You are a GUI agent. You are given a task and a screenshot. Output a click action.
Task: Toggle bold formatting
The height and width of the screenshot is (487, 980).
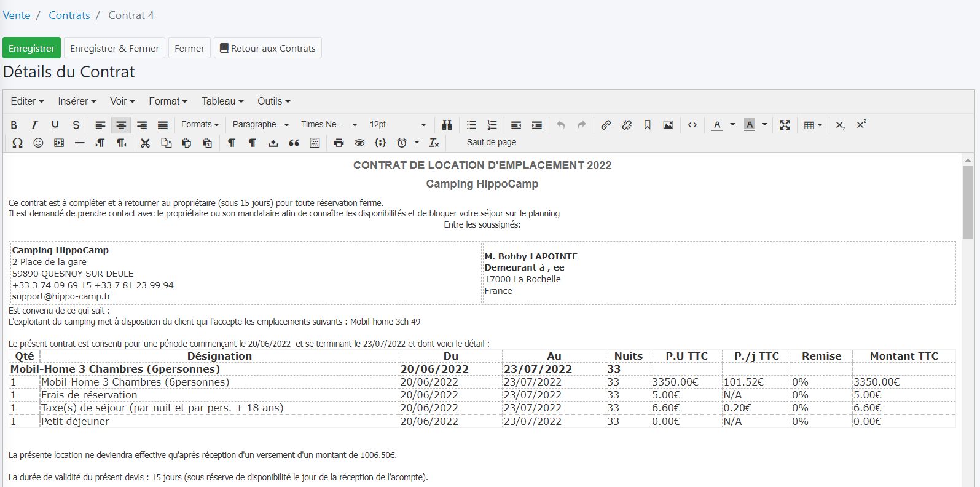coord(14,125)
